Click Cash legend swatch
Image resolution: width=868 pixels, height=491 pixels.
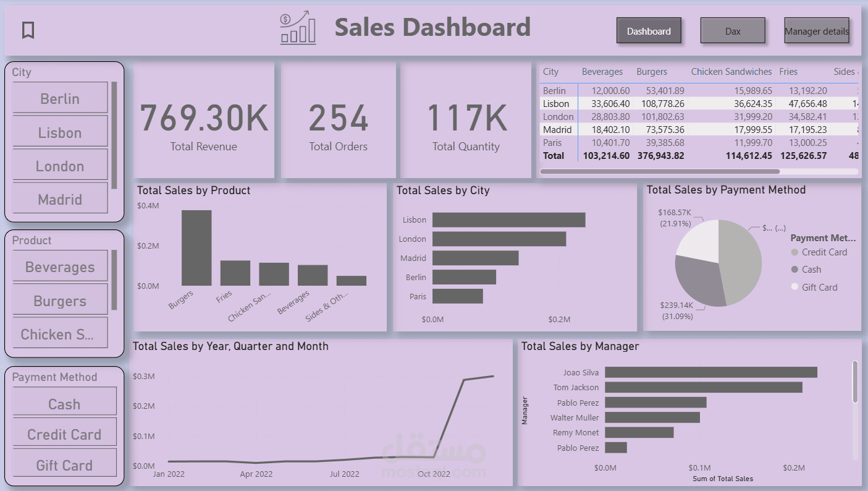pos(794,270)
